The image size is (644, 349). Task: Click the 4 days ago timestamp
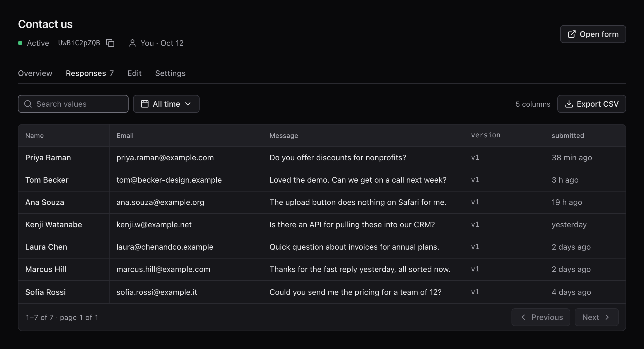[x=571, y=292]
